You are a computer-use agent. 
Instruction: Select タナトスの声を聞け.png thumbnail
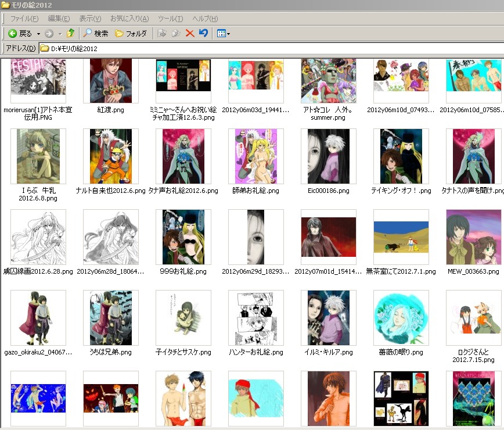[x=474, y=156]
